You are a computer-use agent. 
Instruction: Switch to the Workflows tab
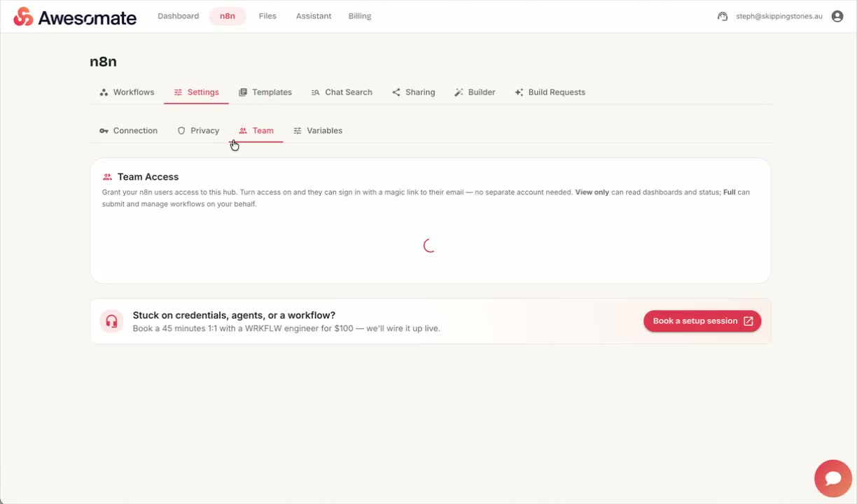pyautogui.click(x=127, y=92)
